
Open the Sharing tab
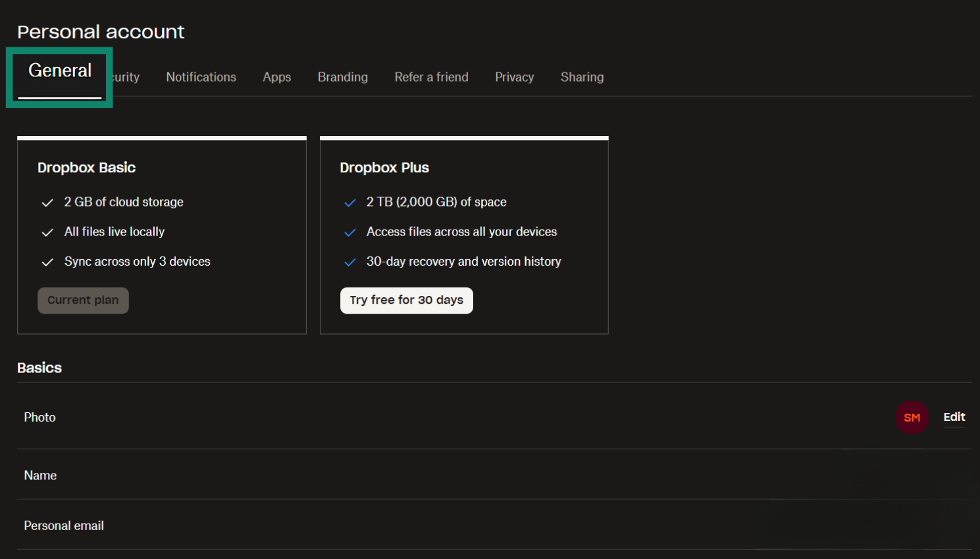click(582, 77)
